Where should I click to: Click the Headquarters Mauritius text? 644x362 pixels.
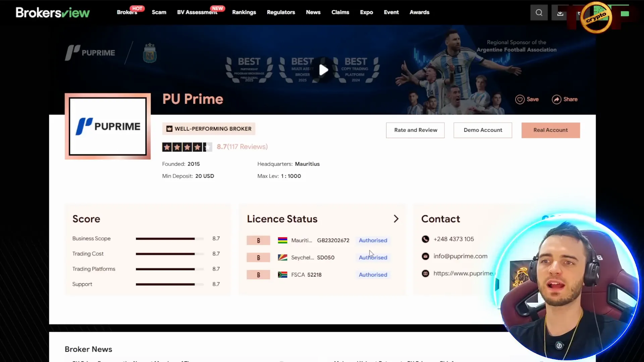click(288, 164)
